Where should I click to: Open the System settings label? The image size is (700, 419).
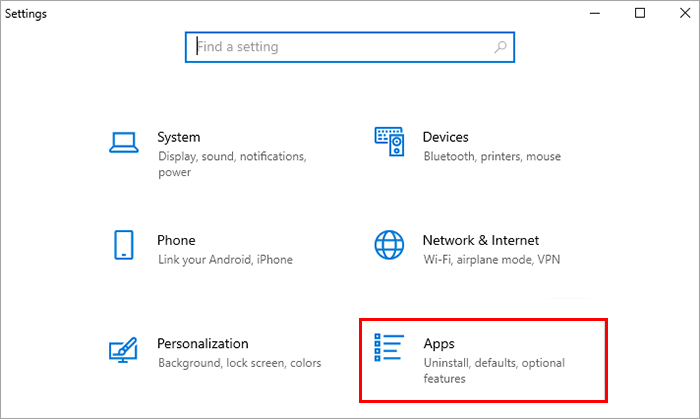(179, 137)
